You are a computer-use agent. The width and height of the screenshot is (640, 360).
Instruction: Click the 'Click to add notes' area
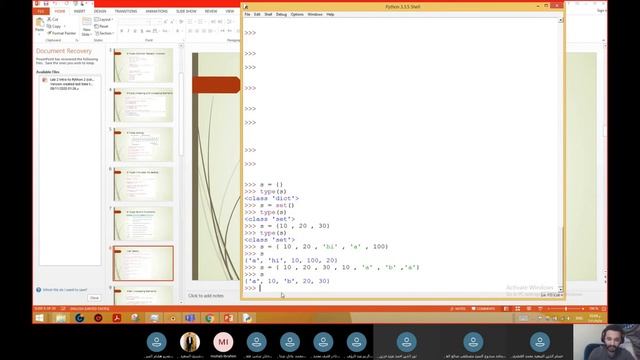pyautogui.click(x=206, y=296)
